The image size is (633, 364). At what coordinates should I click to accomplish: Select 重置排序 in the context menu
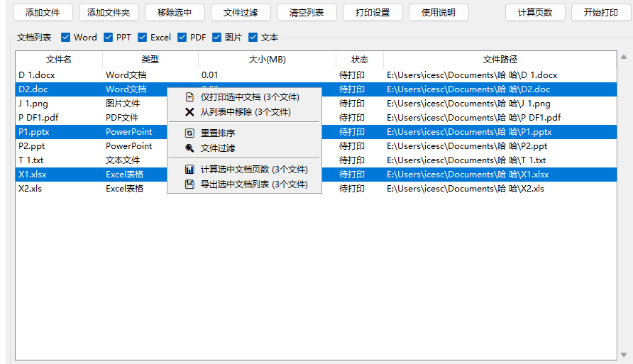245,133
